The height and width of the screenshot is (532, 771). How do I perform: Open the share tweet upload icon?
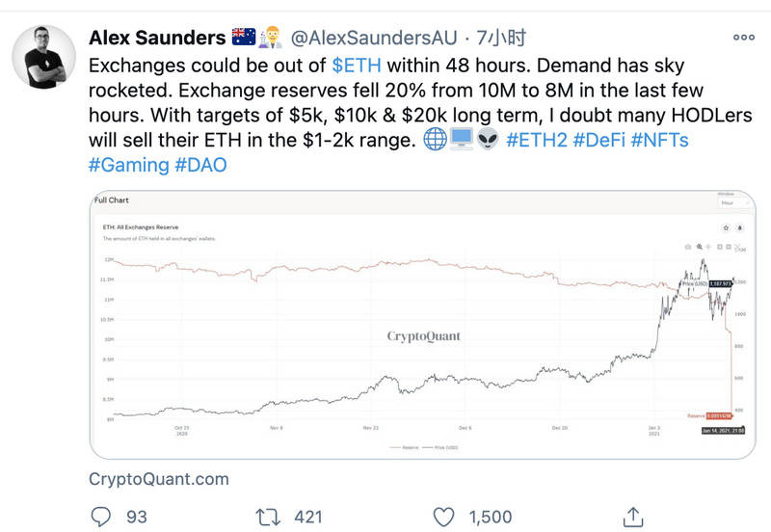633,517
